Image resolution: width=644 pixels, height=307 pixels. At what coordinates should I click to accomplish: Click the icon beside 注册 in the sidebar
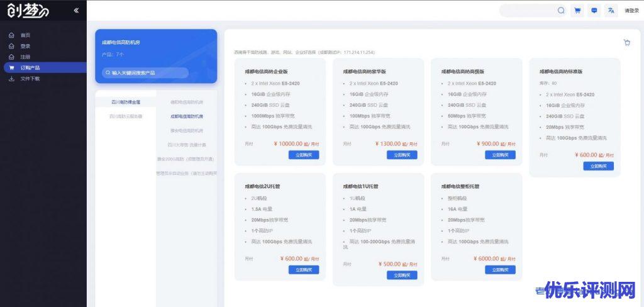tap(11, 57)
